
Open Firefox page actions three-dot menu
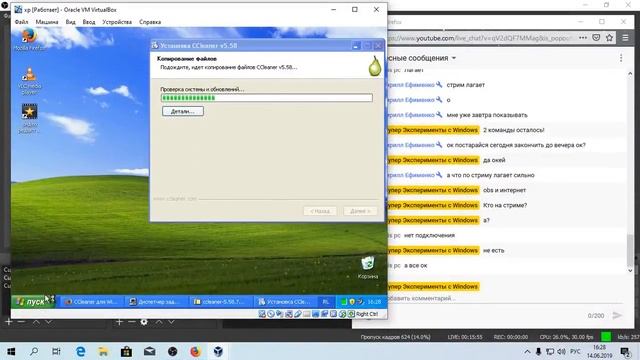583,38
